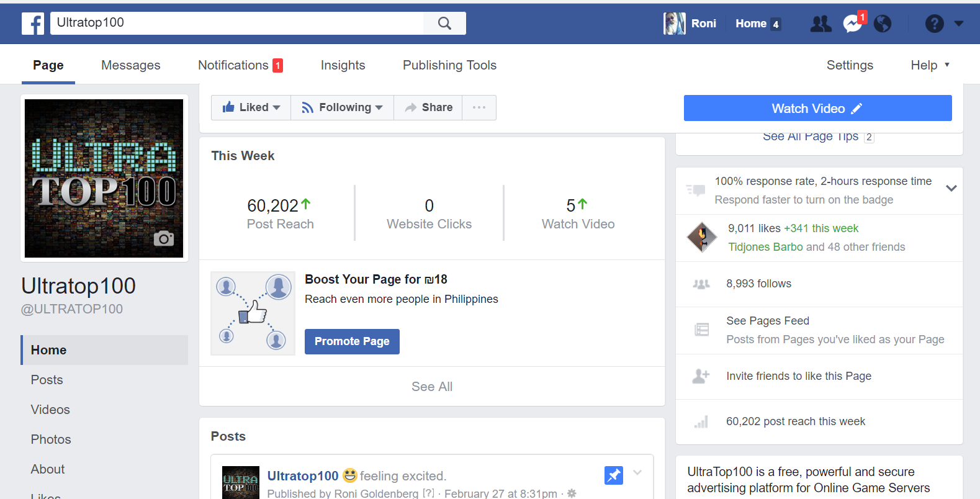Click the feeling excited emoji
The width and height of the screenshot is (980, 499).
350,475
